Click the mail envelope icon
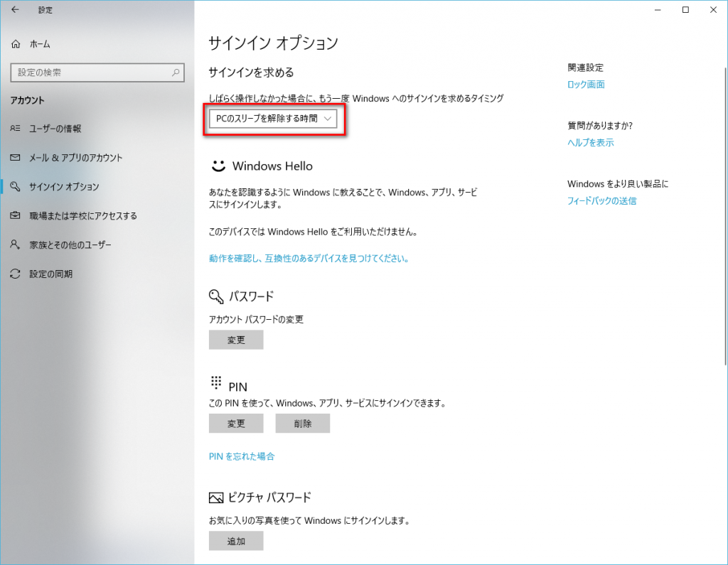This screenshot has height=565, width=728. [x=16, y=158]
